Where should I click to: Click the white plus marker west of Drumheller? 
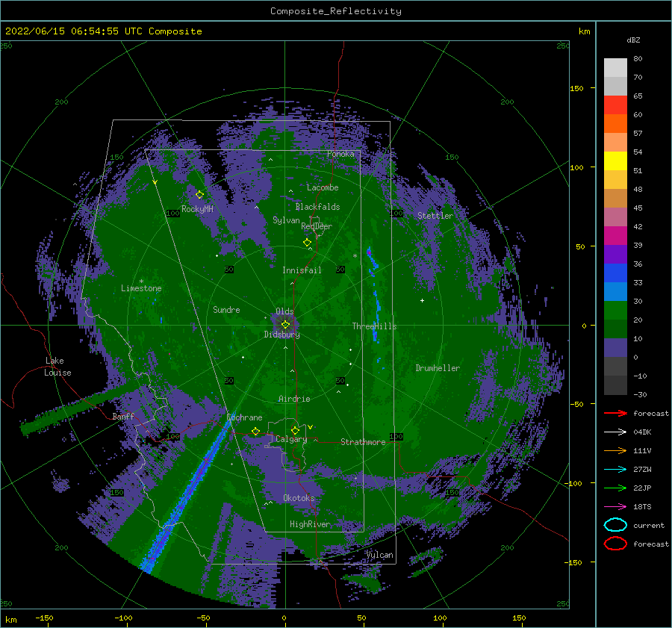422,300
